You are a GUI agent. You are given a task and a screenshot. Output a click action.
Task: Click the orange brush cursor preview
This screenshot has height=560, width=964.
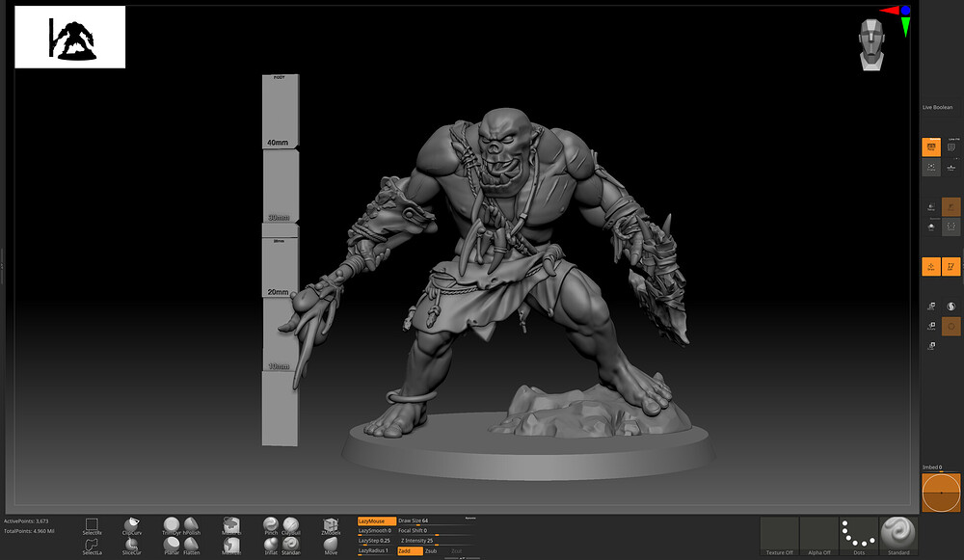(941, 493)
